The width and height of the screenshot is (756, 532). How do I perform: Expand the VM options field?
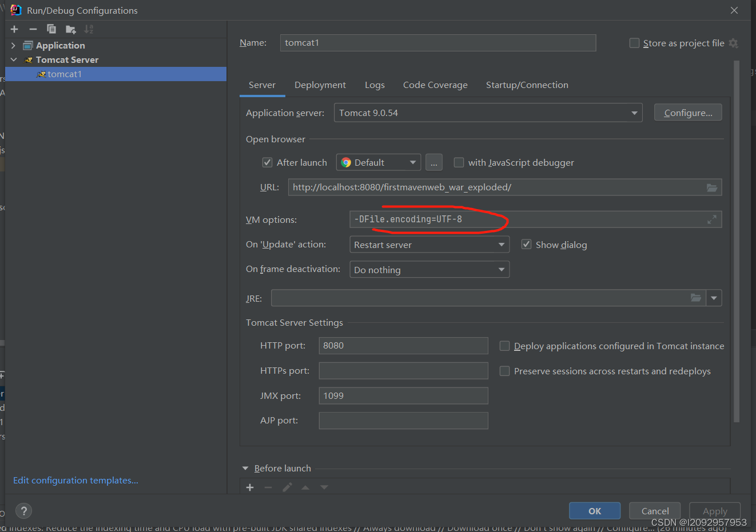point(712,219)
